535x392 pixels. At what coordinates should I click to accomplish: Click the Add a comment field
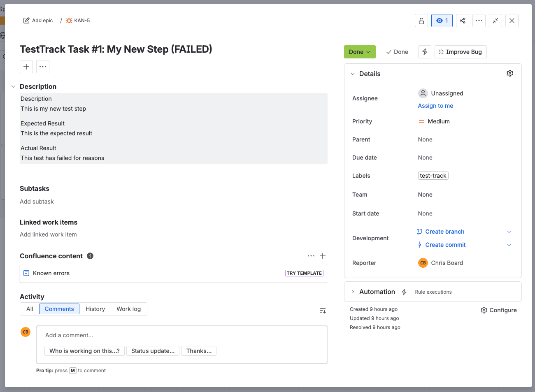pos(181,335)
